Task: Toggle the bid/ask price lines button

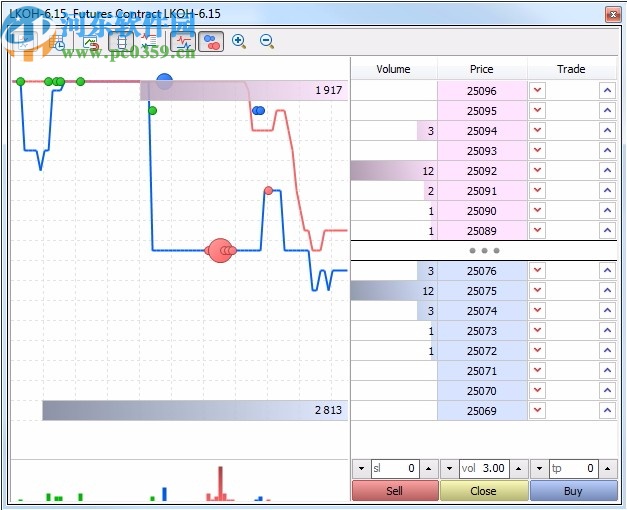Action: click(183, 42)
